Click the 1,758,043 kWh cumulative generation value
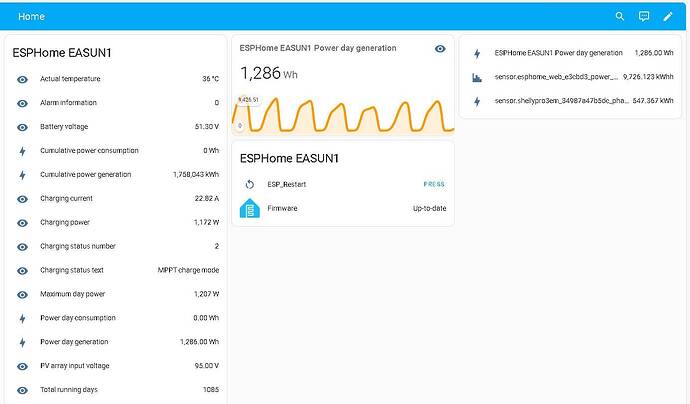Viewport: 690px width, 404px height. (x=196, y=175)
